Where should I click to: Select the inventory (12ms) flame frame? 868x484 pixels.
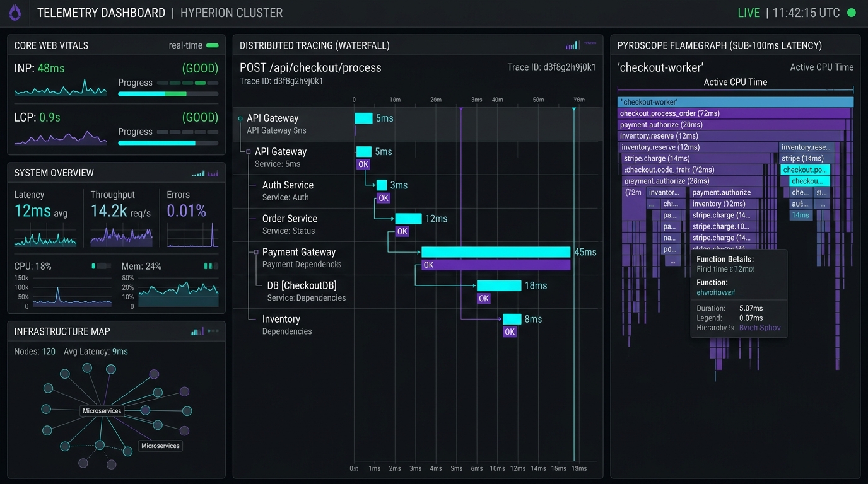725,204
